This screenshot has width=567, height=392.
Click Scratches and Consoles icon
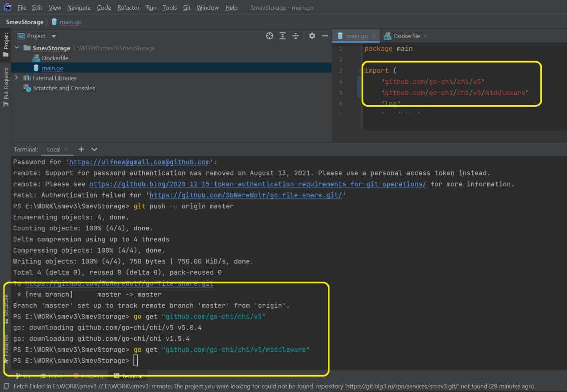pyautogui.click(x=27, y=88)
